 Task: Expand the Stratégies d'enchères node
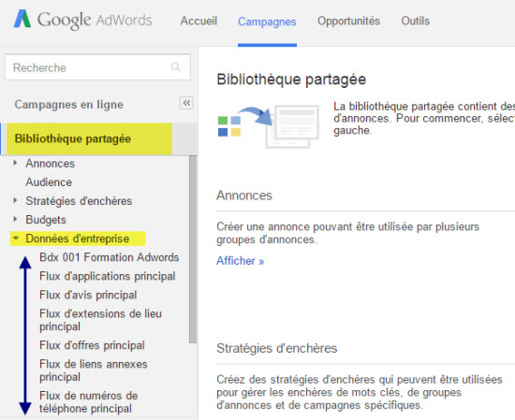coord(15,200)
